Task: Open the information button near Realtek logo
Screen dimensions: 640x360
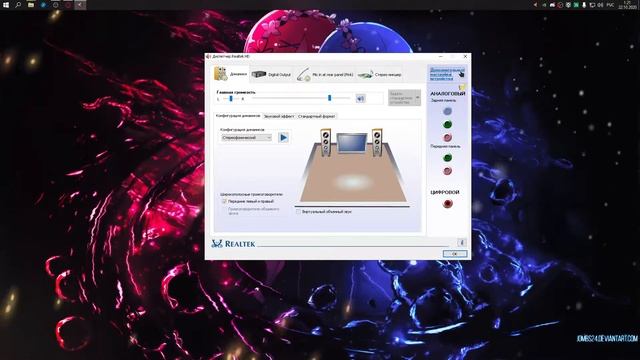Action: click(462, 242)
